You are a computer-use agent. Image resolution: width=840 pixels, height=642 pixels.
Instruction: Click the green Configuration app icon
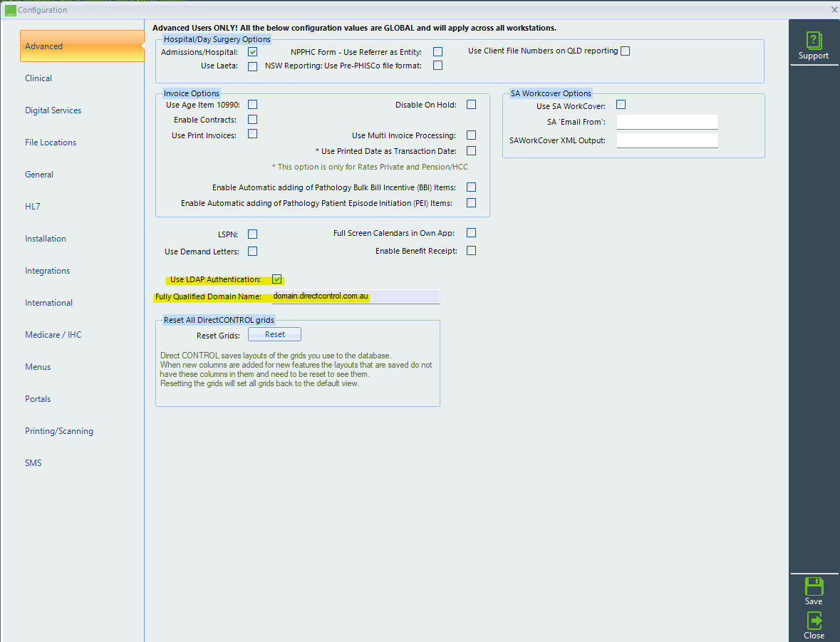point(10,10)
